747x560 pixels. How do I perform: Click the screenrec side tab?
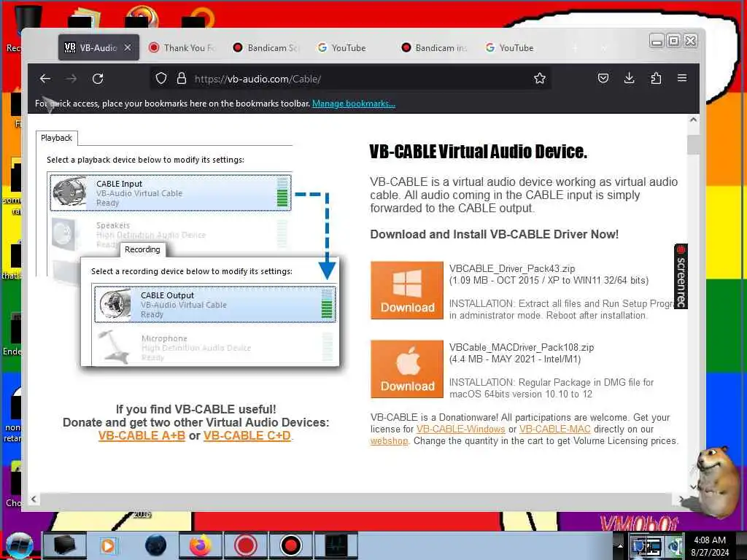tap(681, 276)
